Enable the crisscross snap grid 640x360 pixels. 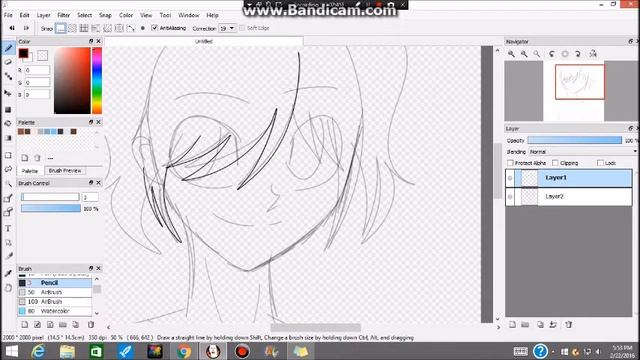84,28
